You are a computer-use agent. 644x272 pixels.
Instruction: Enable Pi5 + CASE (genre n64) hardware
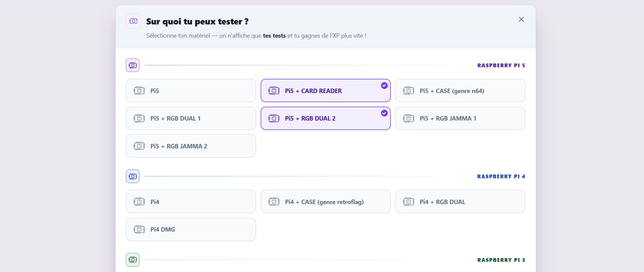460,91
